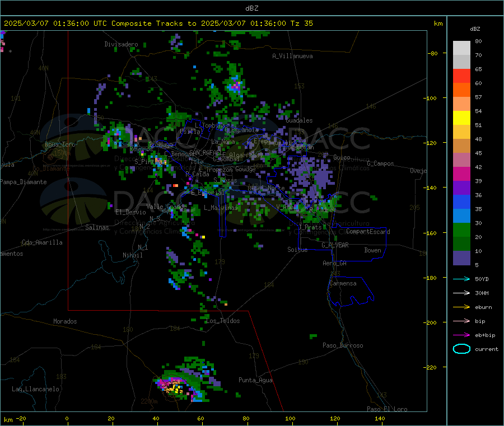Click the Salinas map label
This screenshot has height=426, width=504.
[x=97, y=227]
